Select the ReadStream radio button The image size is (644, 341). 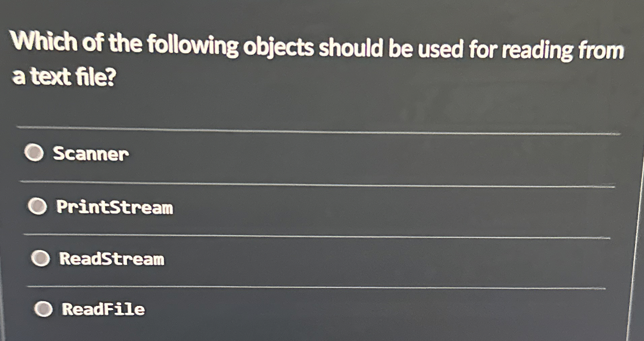41,259
